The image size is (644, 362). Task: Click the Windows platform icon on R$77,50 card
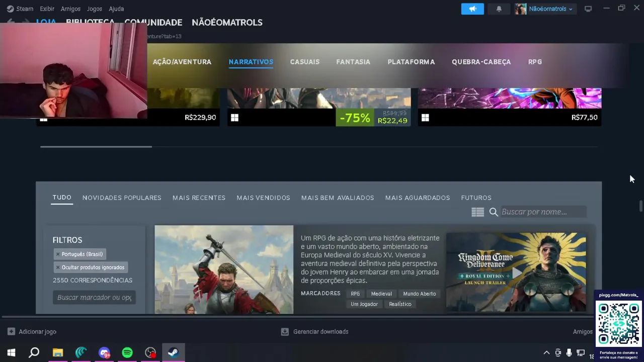pyautogui.click(x=425, y=118)
